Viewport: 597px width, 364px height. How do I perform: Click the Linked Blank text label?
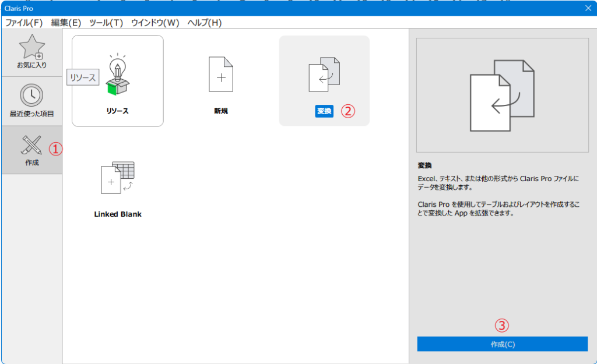[x=118, y=214]
